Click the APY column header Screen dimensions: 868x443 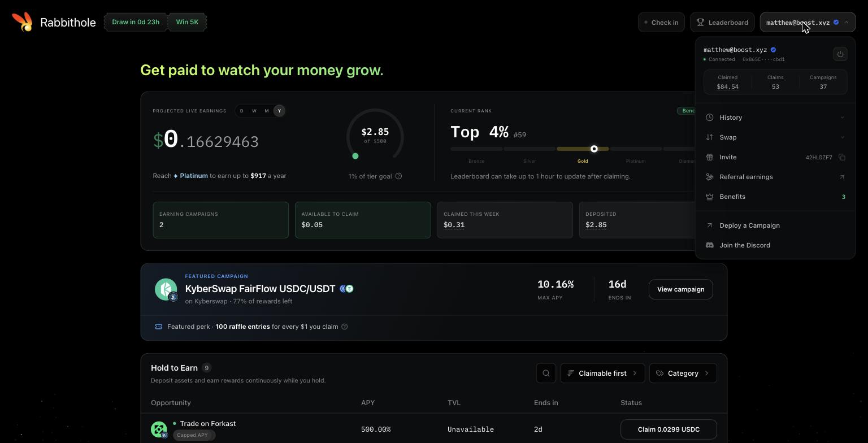tap(368, 403)
